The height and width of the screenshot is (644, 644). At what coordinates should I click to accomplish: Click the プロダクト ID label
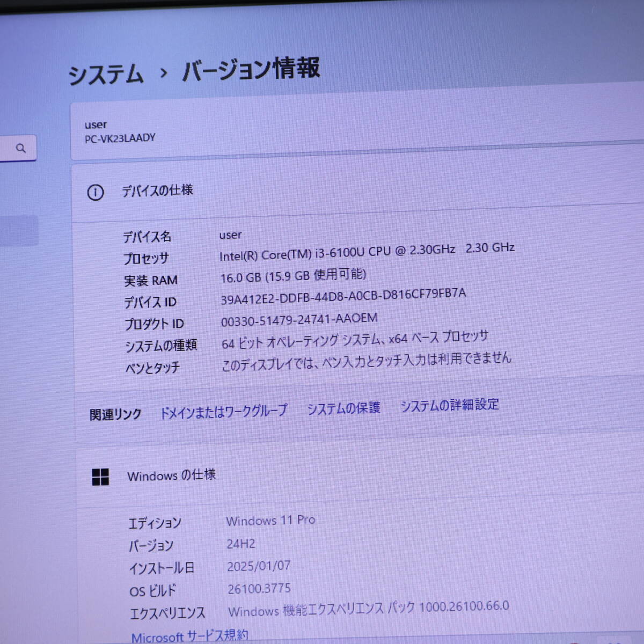point(154,324)
